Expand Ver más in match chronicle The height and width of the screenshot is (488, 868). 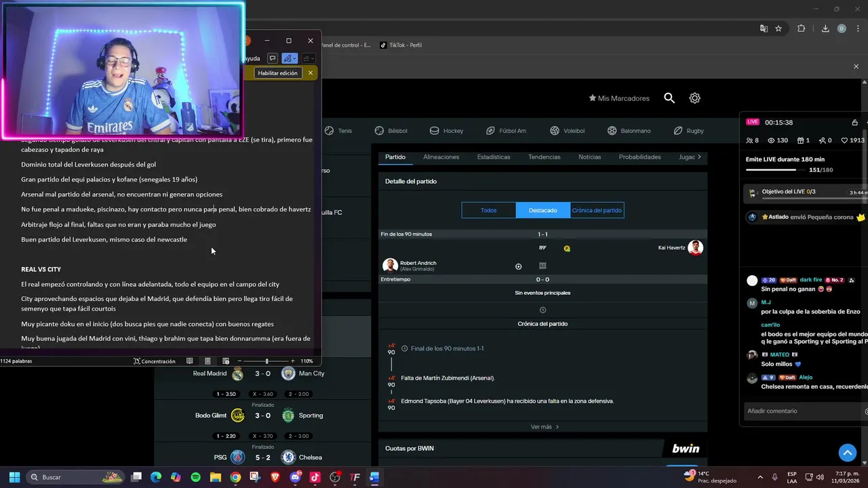545,427
